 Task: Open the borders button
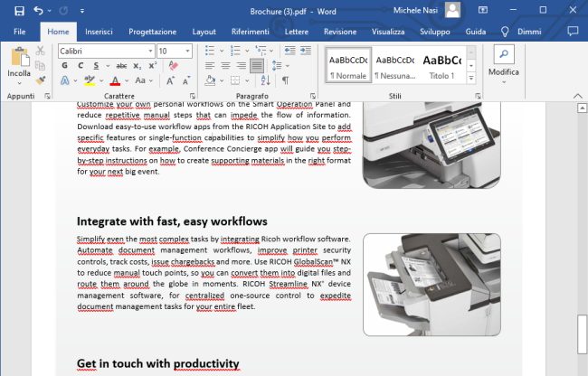tap(235, 80)
